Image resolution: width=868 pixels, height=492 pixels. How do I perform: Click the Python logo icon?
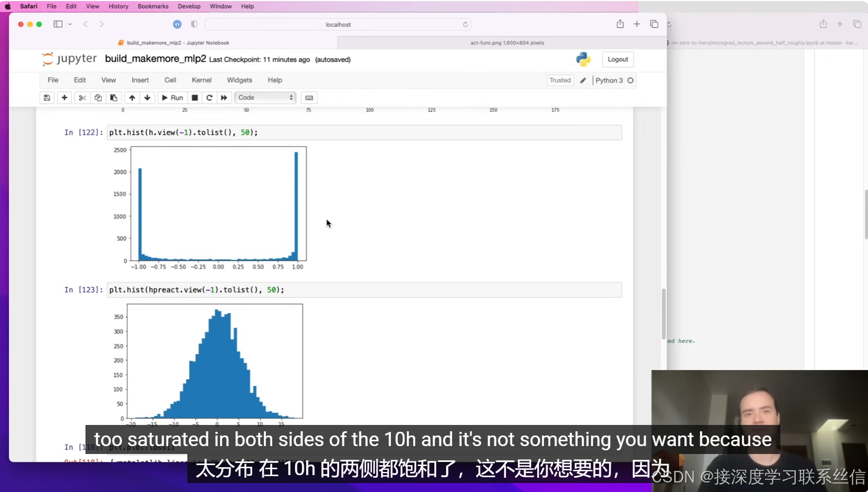tap(583, 59)
